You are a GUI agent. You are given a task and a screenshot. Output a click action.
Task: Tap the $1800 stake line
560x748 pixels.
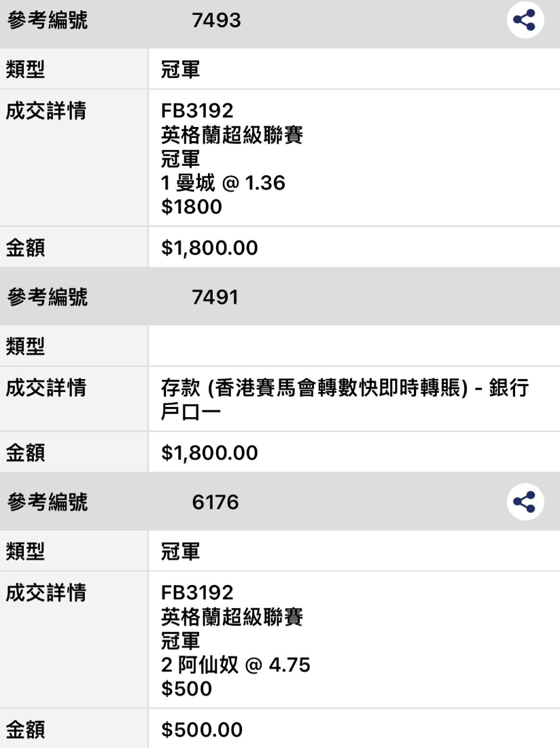[x=191, y=207]
